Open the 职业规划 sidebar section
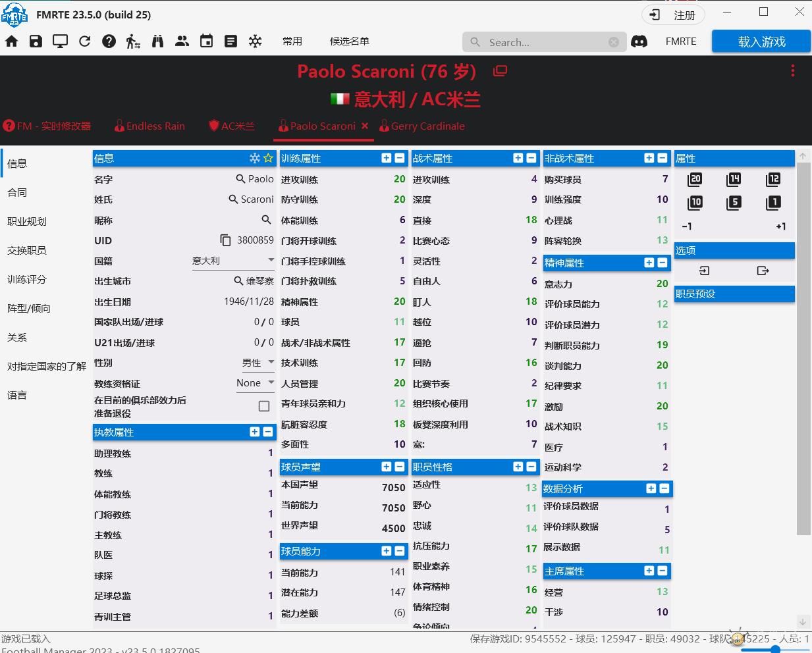 click(27, 221)
